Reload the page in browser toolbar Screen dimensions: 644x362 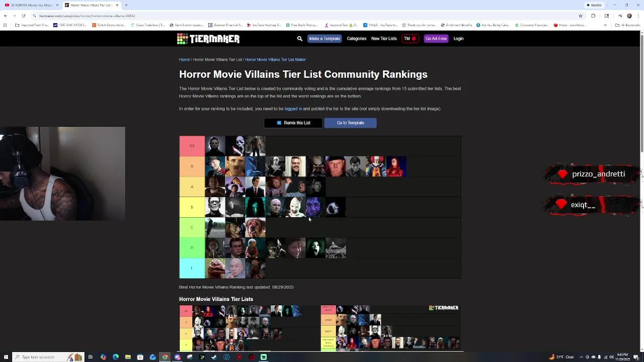click(x=23, y=16)
